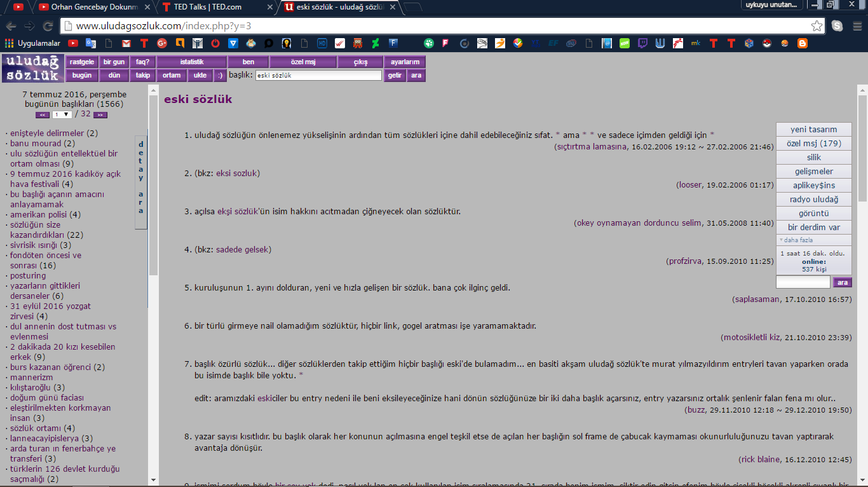Click the browser back arrow

(x=11, y=26)
